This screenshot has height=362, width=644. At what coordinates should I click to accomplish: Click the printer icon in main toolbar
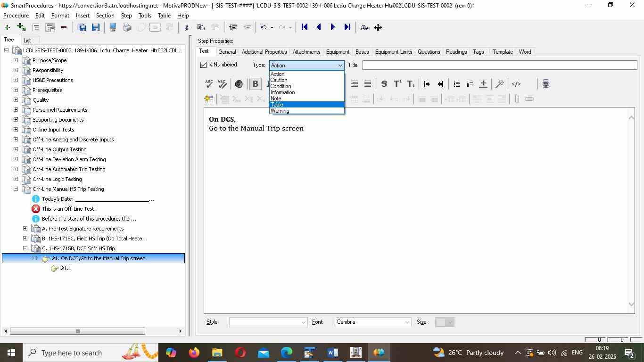127,27
